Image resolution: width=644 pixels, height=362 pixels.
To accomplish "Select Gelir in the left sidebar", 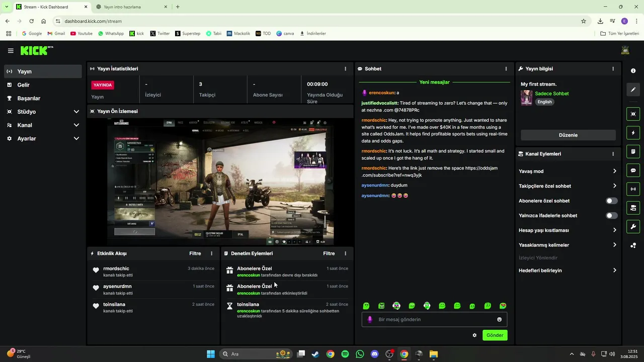I will click(43, 85).
